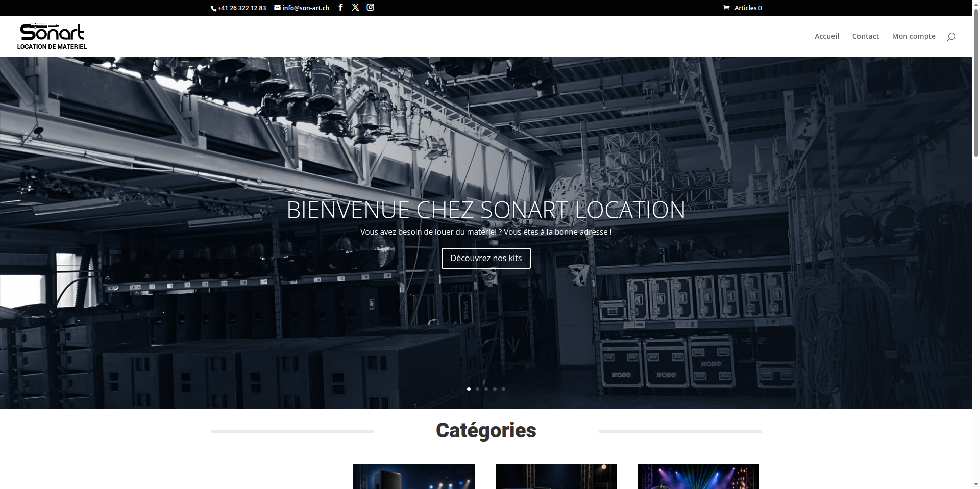980x489 pixels.
Task: Click the Articles 0 cart link
Action: tap(743, 8)
